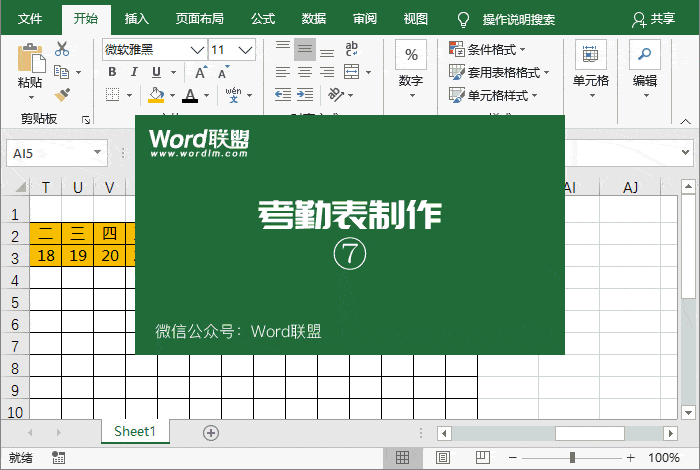Screen dimensions: 700x470
Task: Click the wén phonetic guide icon
Action: 233,95
